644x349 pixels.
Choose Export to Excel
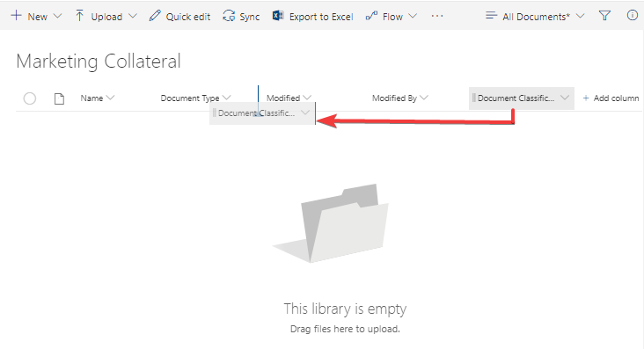point(321,17)
